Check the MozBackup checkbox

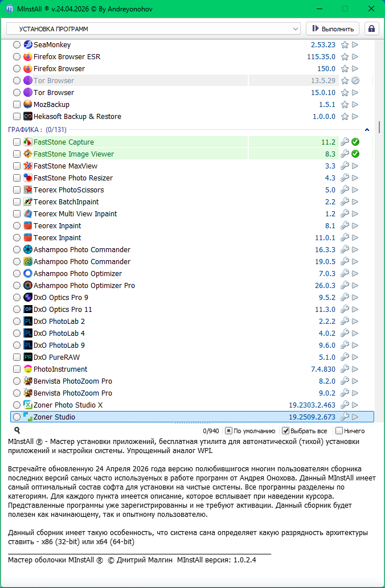click(x=17, y=105)
